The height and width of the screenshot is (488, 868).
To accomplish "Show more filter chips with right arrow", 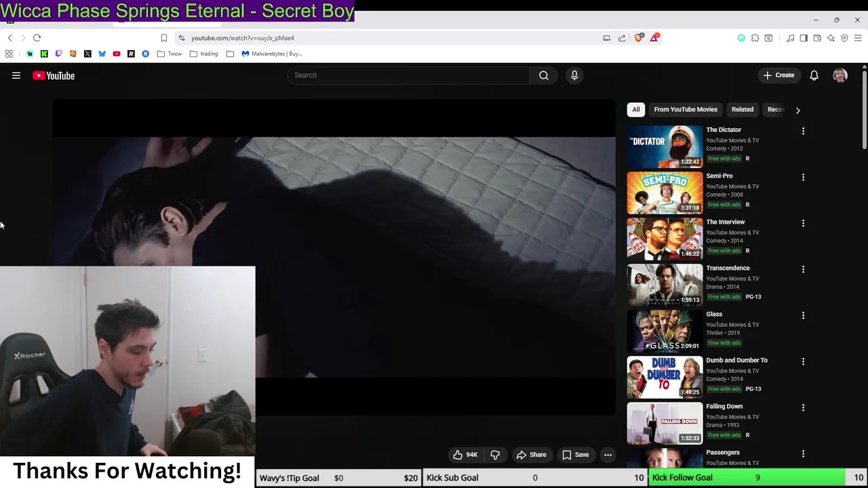I will [797, 110].
